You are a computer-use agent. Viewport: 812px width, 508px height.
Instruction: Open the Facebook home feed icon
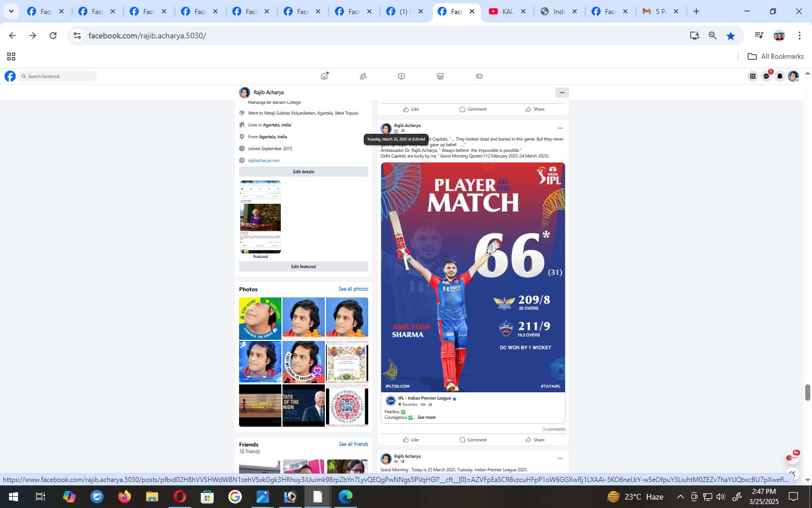point(324,76)
